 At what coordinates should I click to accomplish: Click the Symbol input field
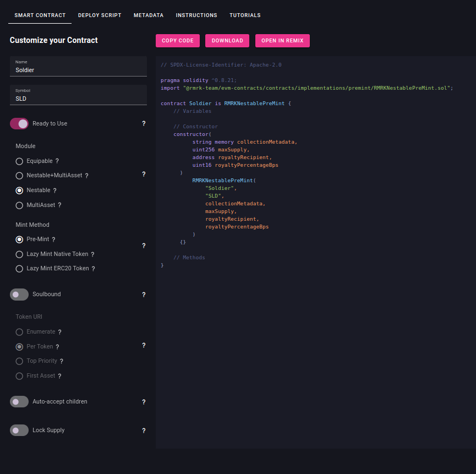point(78,99)
